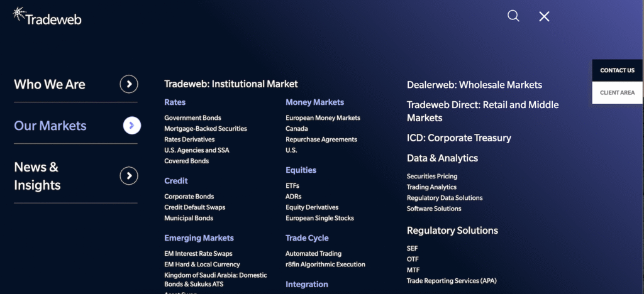Screen dimensions: 644x294
Task: Open Data & Analytics heading
Action: coord(442,158)
